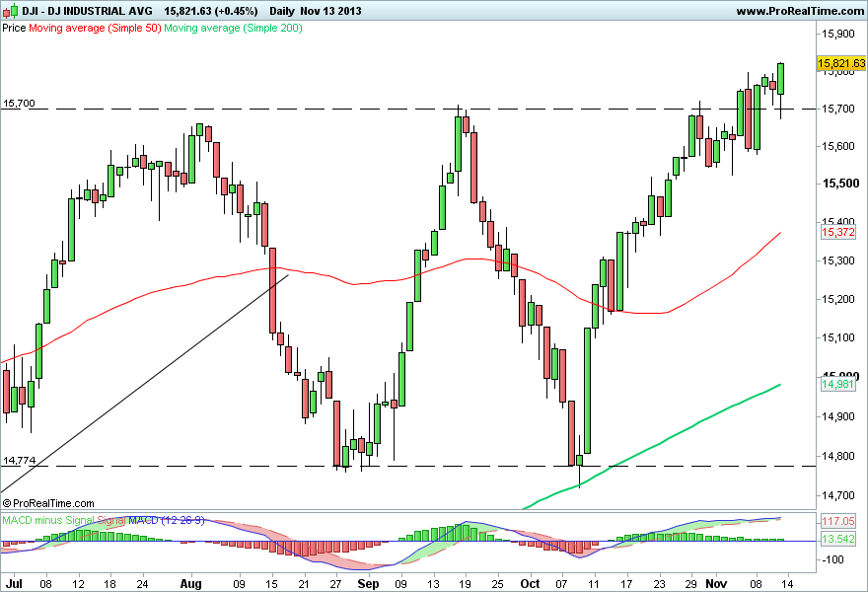Click the MACD (12 26 9) indicator label
Image resolution: width=868 pixels, height=592 pixels.
coord(167,520)
